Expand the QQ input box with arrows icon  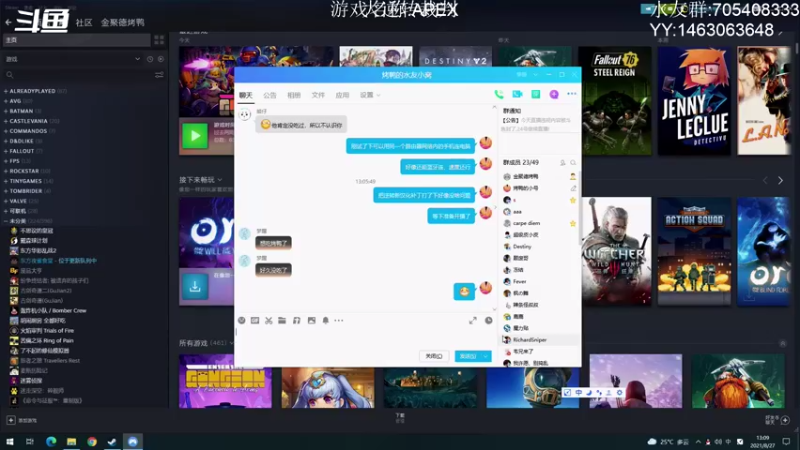click(473, 320)
